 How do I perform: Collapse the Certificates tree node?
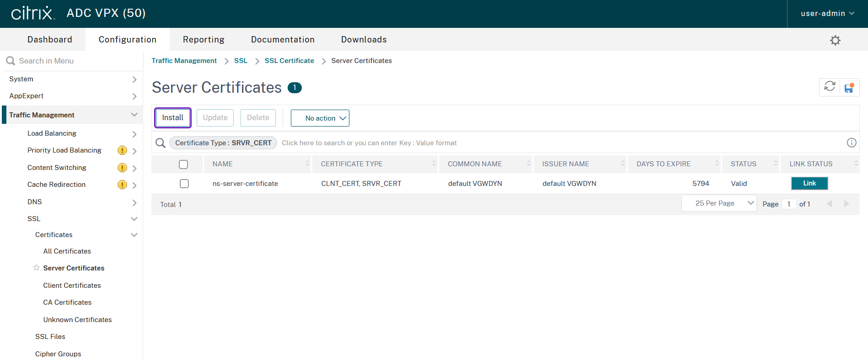tap(134, 235)
